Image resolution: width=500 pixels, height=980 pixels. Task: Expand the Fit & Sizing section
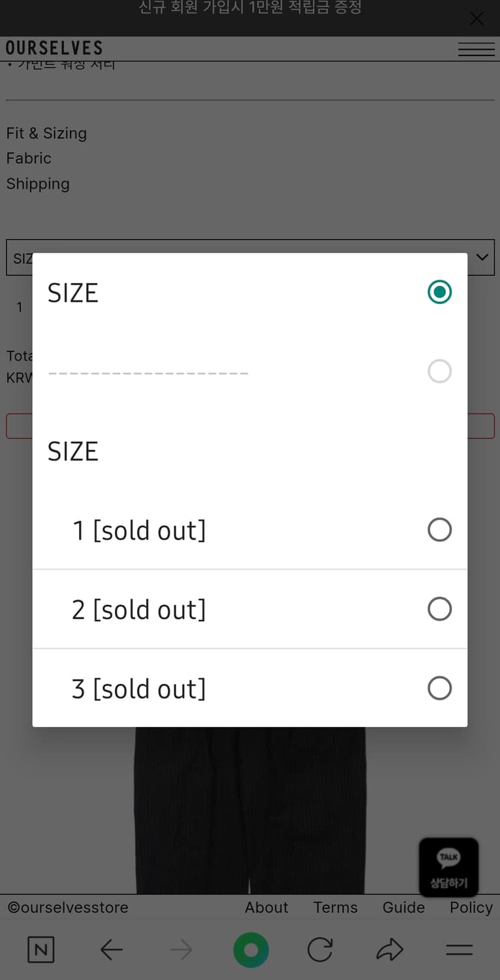(46, 133)
